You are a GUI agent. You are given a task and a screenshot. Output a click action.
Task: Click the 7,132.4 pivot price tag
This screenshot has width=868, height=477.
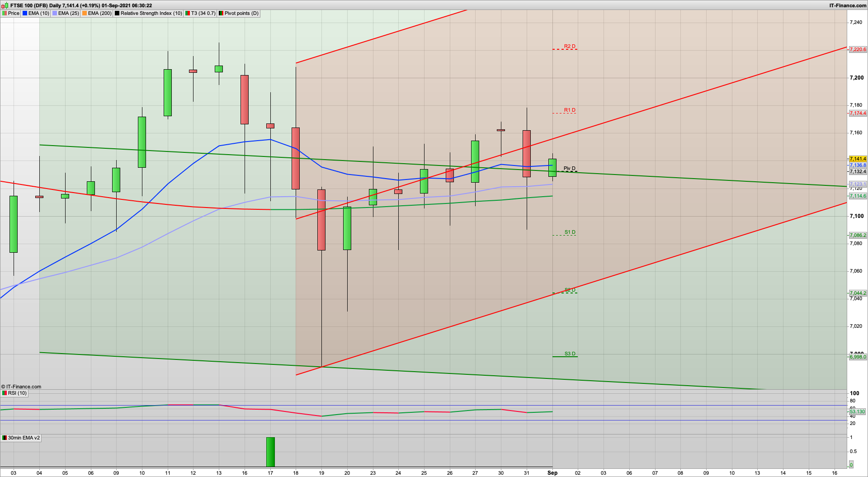pyautogui.click(x=858, y=171)
